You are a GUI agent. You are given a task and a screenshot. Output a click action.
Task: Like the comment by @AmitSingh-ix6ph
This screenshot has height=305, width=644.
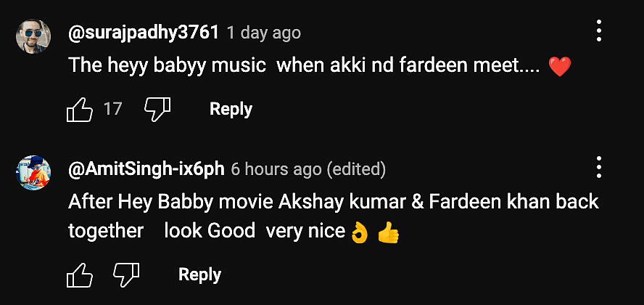coord(79,275)
